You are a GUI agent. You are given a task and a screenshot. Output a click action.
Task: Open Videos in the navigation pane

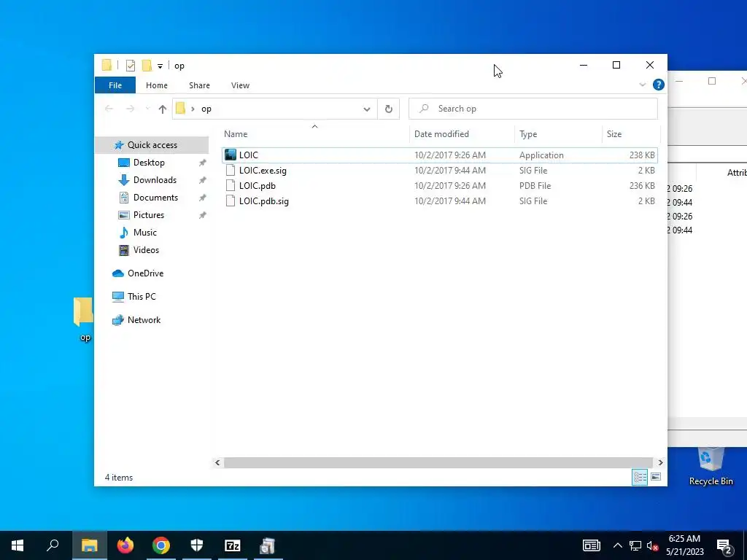pyautogui.click(x=146, y=250)
